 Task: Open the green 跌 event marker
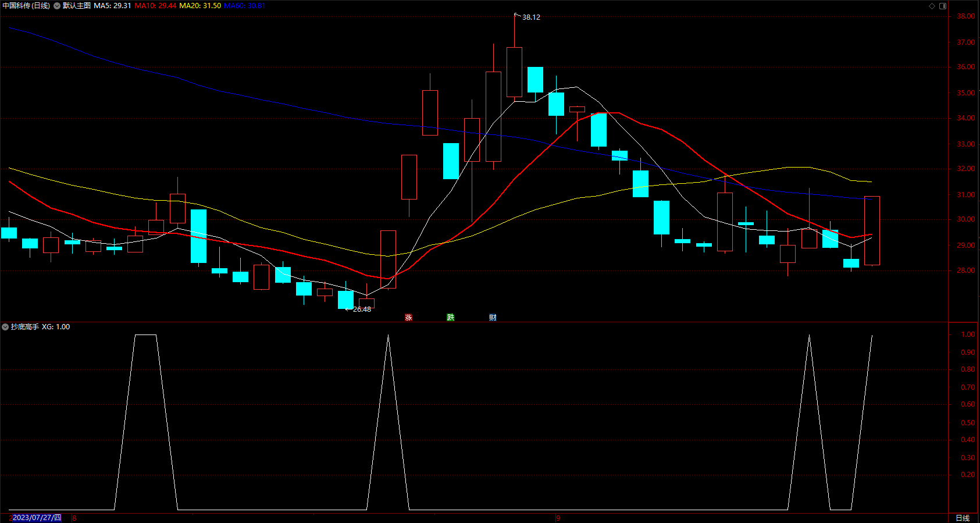451,317
